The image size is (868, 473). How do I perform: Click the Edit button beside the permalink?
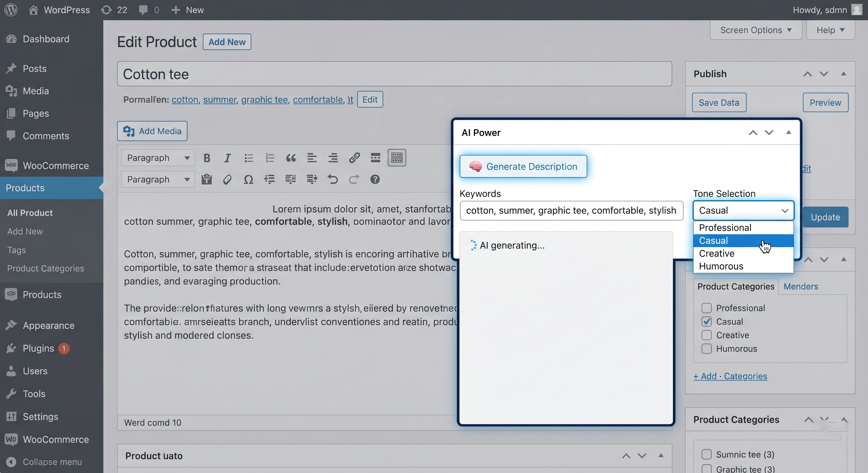click(370, 99)
